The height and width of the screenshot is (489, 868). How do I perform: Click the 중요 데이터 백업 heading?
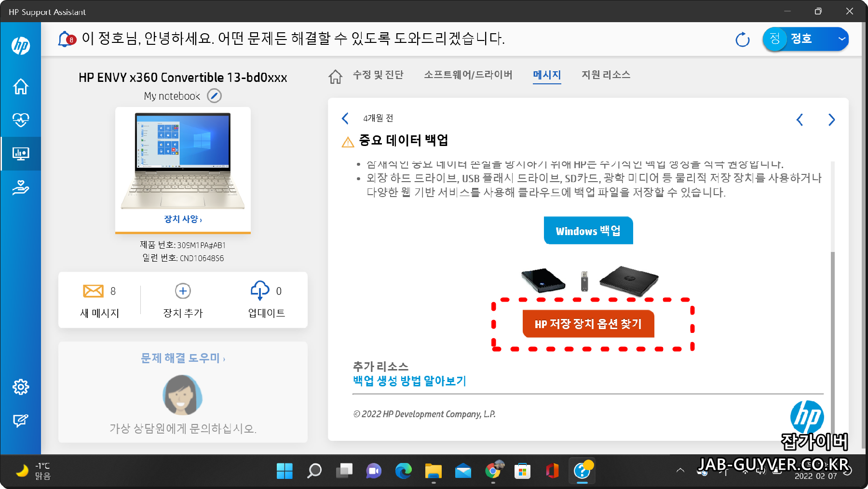403,140
